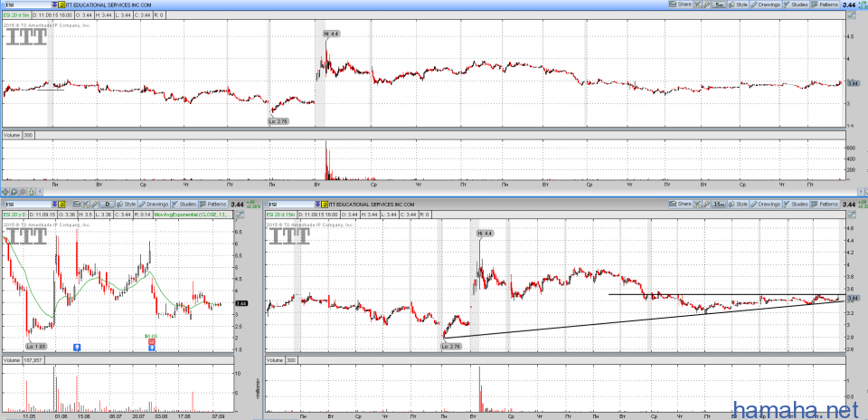
Task: Click left scroll arrow below top chart
Action: coord(40,192)
